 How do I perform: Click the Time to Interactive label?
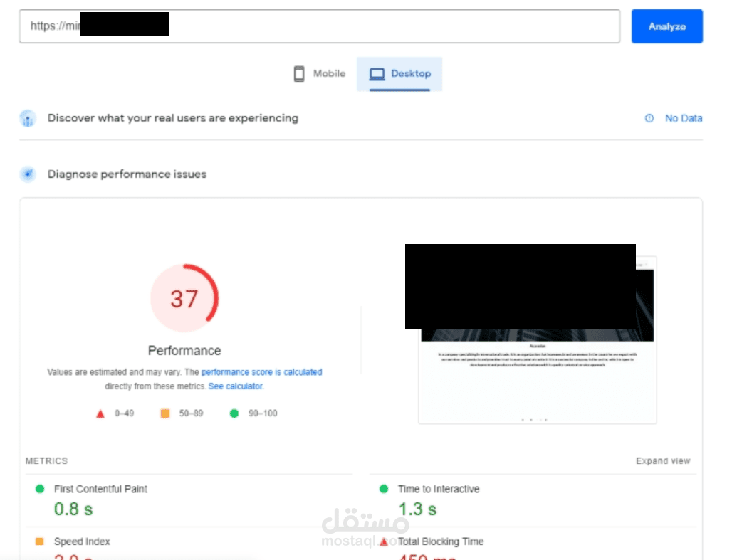tap(439, 489)
